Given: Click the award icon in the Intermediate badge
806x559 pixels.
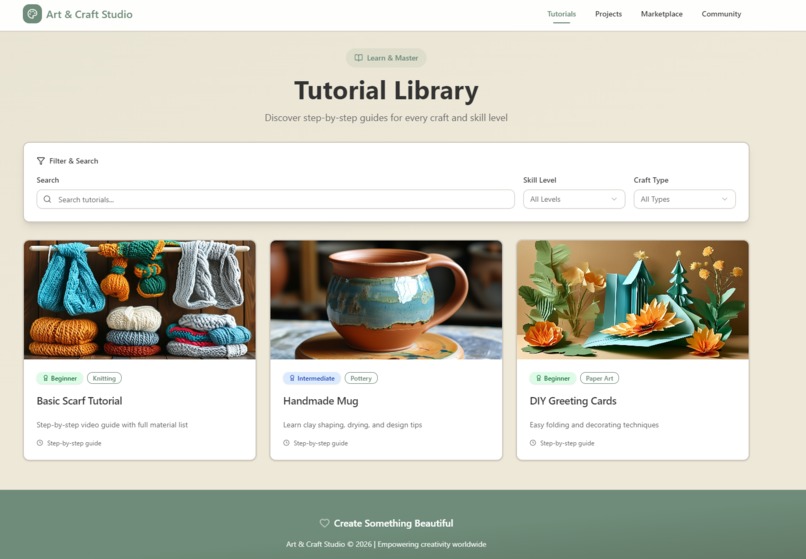Looking at the screenshot, I should 292,378.
